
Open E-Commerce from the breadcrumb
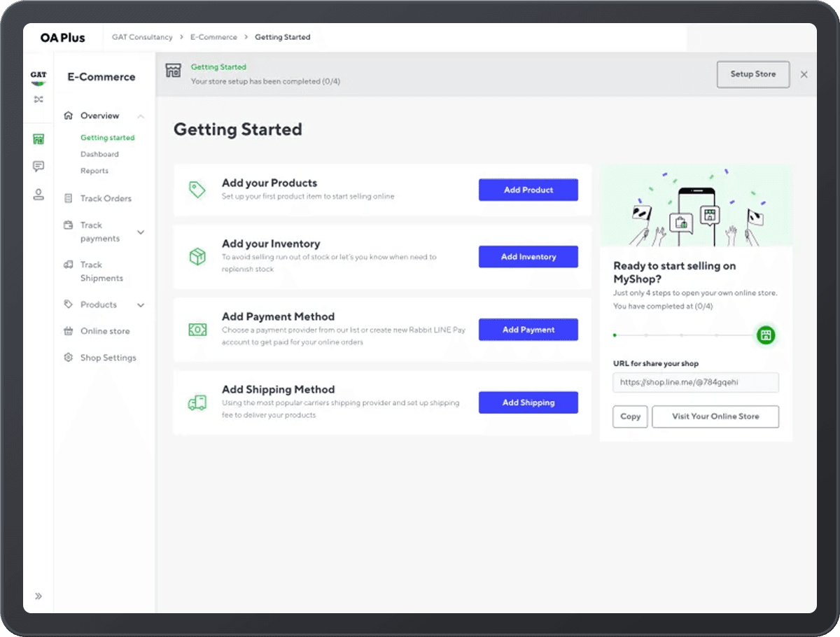[x=213, y=36]
